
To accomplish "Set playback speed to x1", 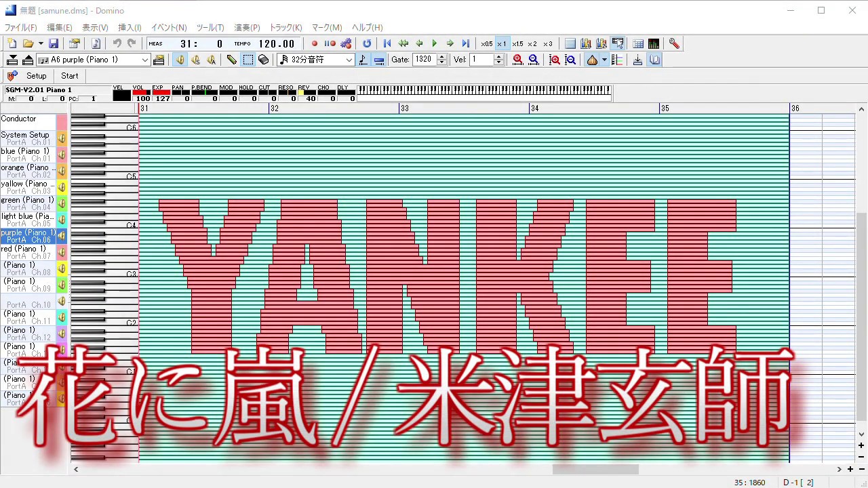I will pos(502,43).
